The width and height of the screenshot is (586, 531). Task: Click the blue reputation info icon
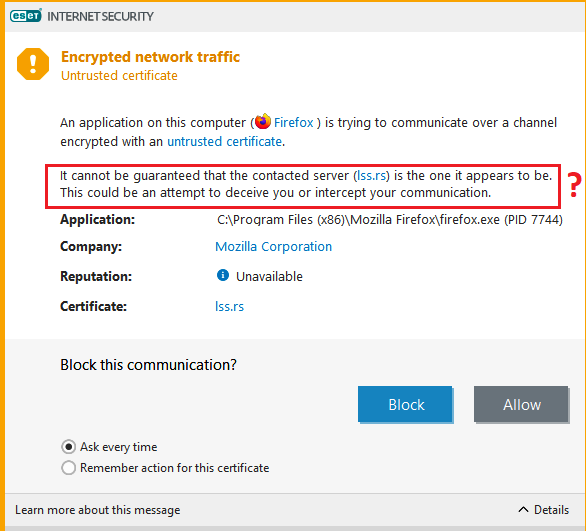click(x=223, y=275)
